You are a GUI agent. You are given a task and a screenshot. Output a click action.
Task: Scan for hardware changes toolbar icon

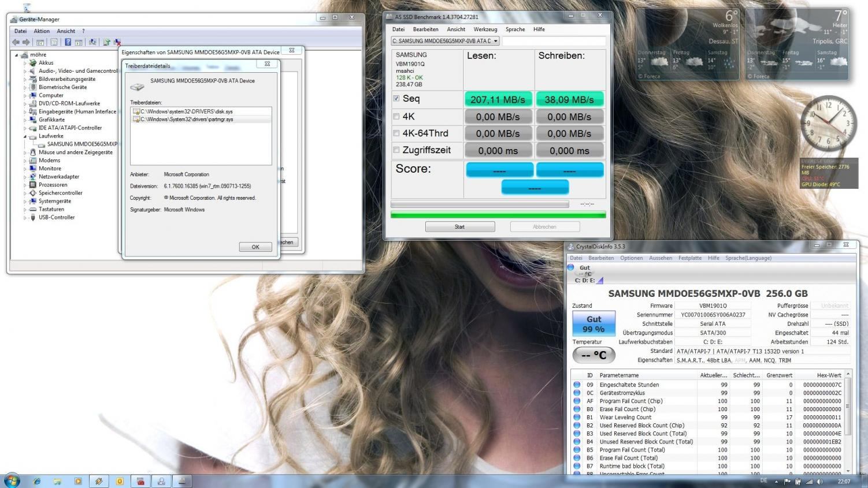coord(92,42)
